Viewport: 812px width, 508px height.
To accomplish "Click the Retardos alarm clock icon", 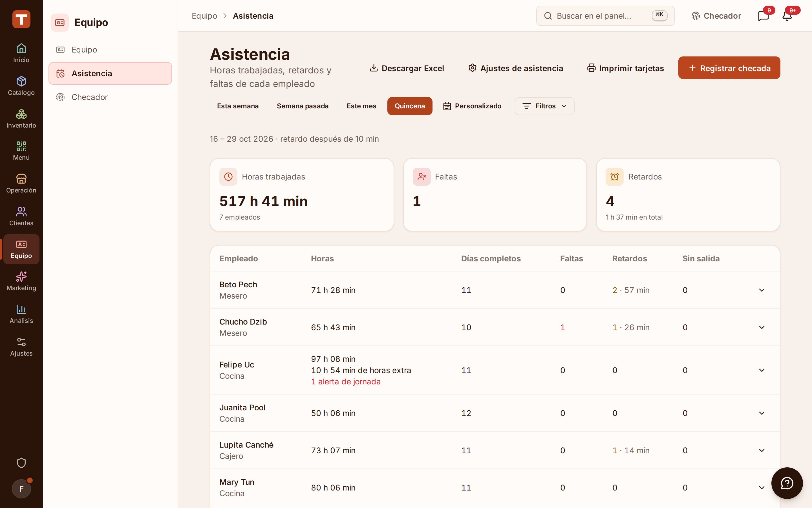I will (614, 177).
